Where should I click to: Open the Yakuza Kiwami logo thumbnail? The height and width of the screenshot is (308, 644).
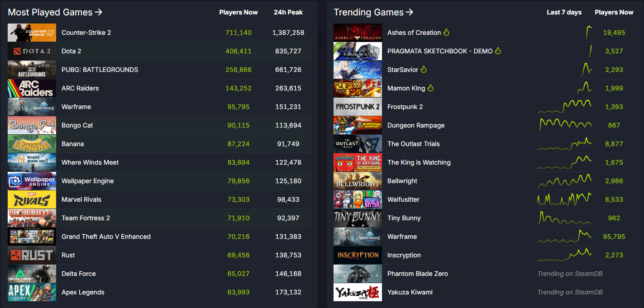(358, 292)
